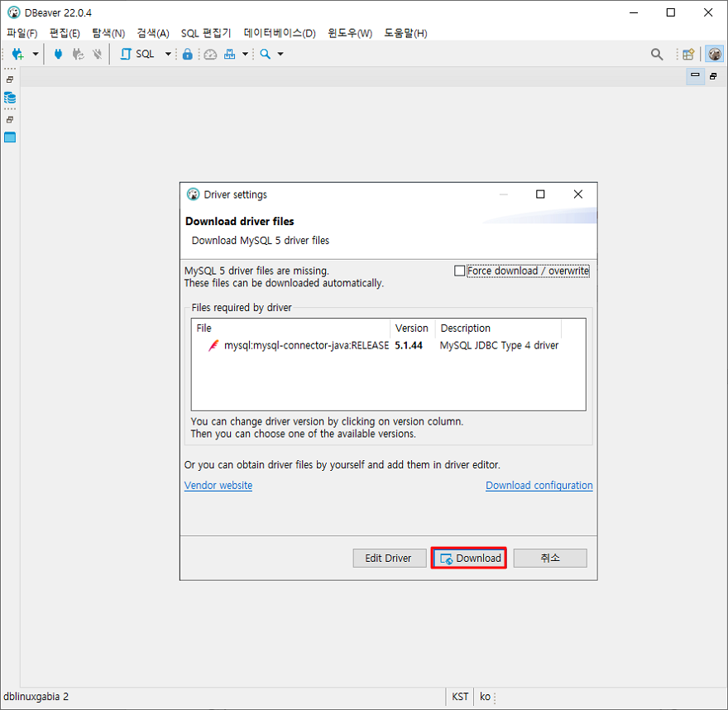Click version 5.1.44 to change it
728x710 pixels.
(x=409, y=345)
